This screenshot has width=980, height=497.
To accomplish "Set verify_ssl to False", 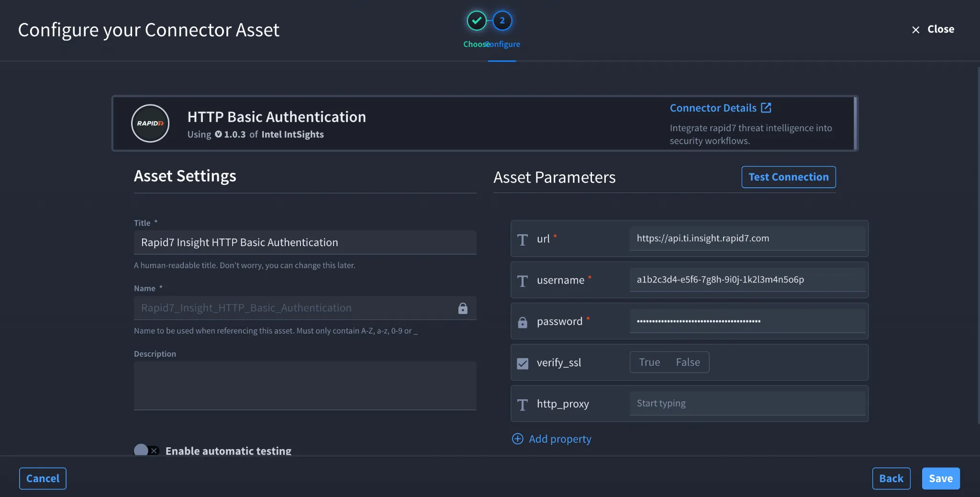I will 688,362.
